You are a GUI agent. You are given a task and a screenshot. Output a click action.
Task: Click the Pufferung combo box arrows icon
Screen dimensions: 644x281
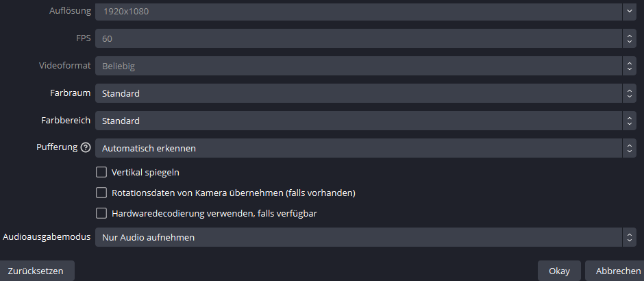click(x=629, y=148)
